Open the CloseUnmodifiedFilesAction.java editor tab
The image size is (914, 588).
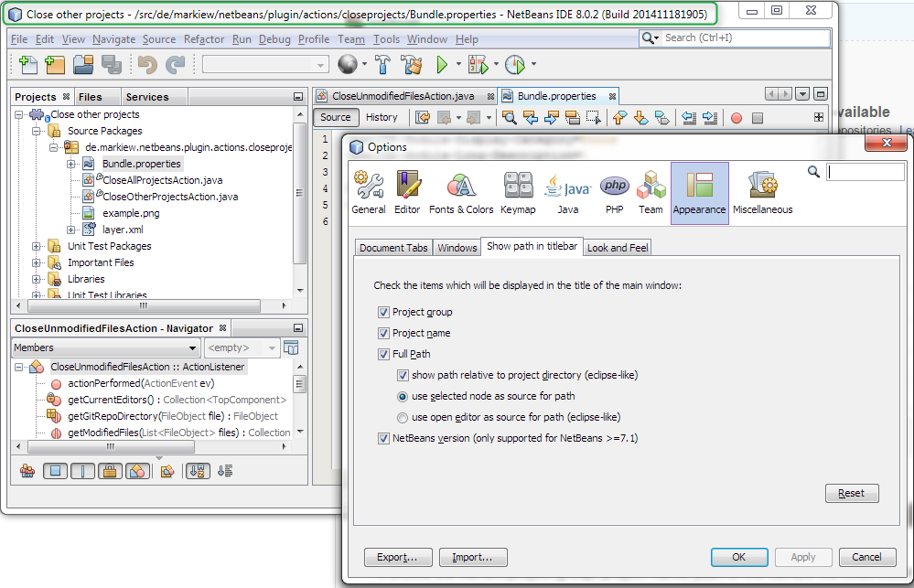click(403, 96)
